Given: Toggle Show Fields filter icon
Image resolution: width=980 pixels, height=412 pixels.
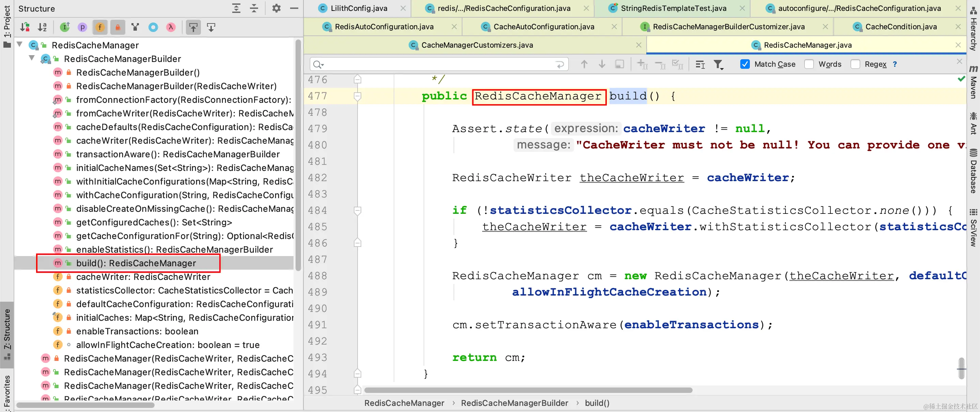Looking at the screenshot, I should coord(100,27).
